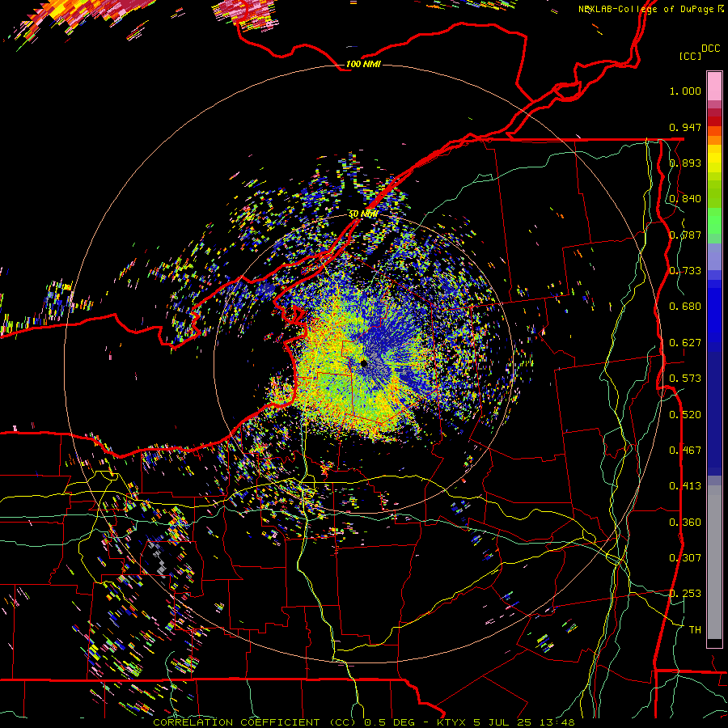
Task: Click the 0.413 color scale label
Action: coord(685,486)
